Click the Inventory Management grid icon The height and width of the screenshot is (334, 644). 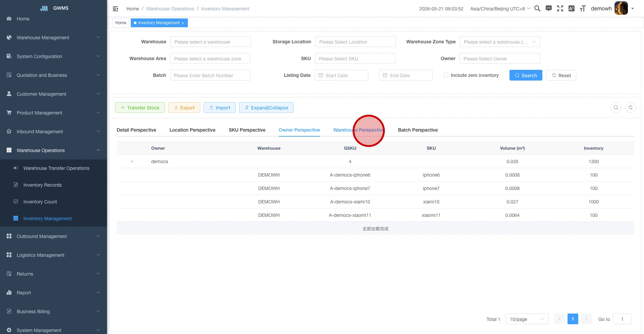pos(16,219)
